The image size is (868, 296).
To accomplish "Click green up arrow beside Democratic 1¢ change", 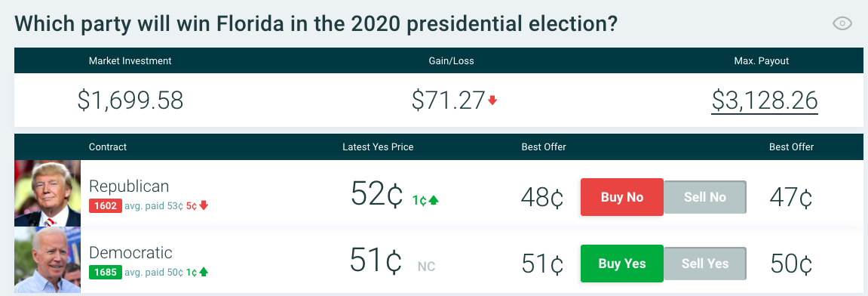I will [204, 272].
